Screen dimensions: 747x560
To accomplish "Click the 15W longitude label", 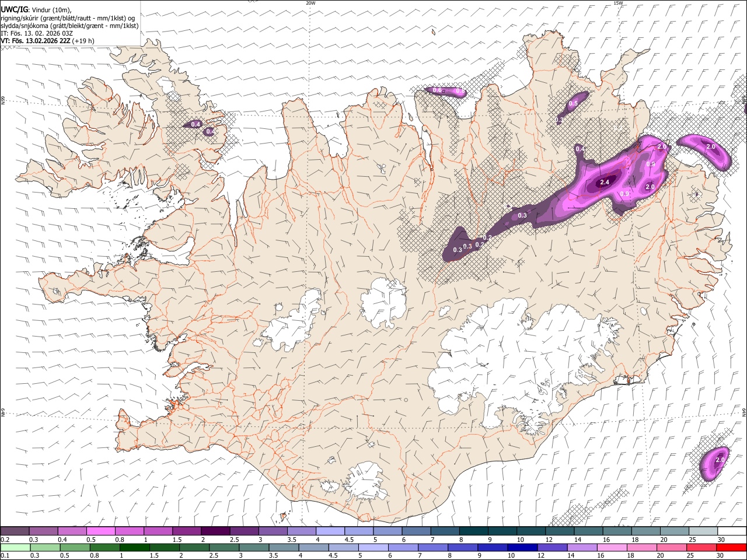I will pos(618,3).
